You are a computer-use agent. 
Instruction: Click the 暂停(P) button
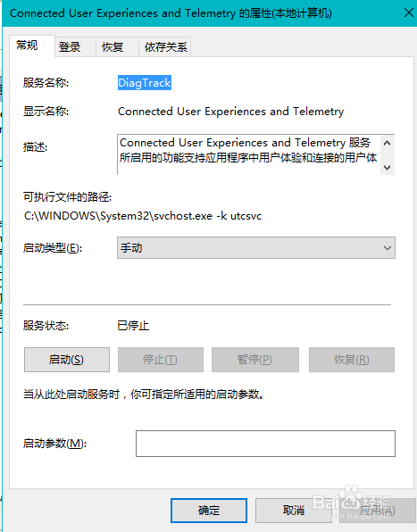255,360
